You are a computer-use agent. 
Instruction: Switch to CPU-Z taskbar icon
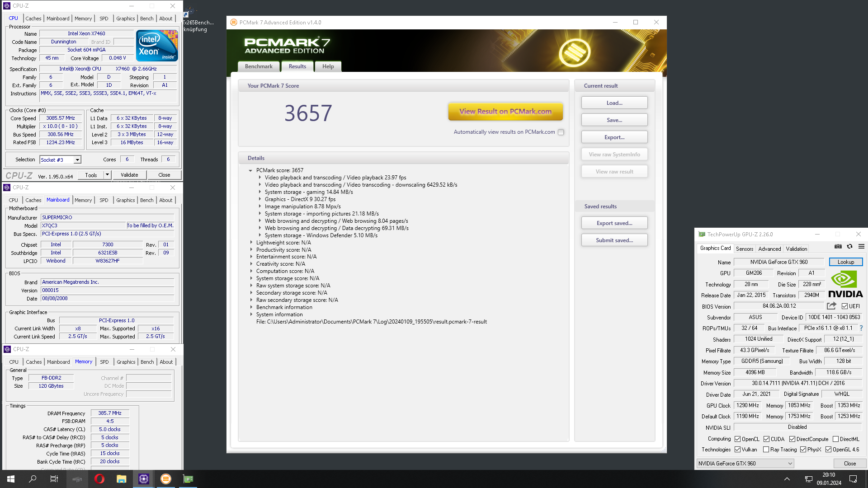point(144,479)
